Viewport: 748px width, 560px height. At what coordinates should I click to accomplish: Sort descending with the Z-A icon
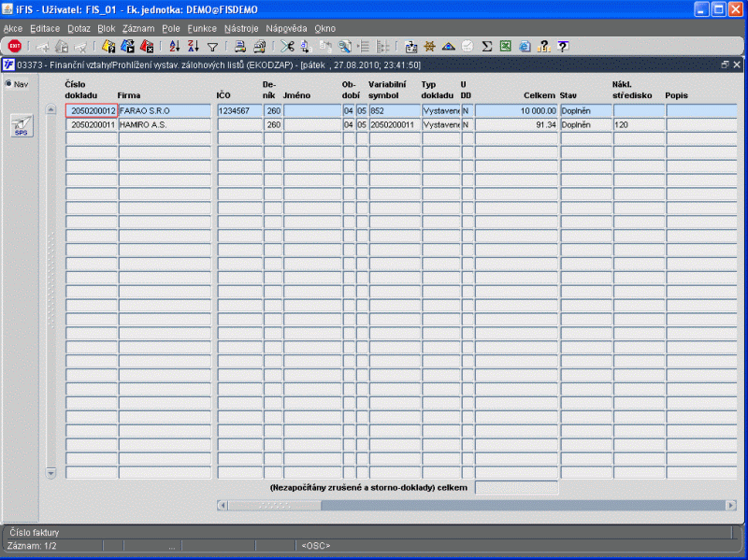click(x=194, y=46)
